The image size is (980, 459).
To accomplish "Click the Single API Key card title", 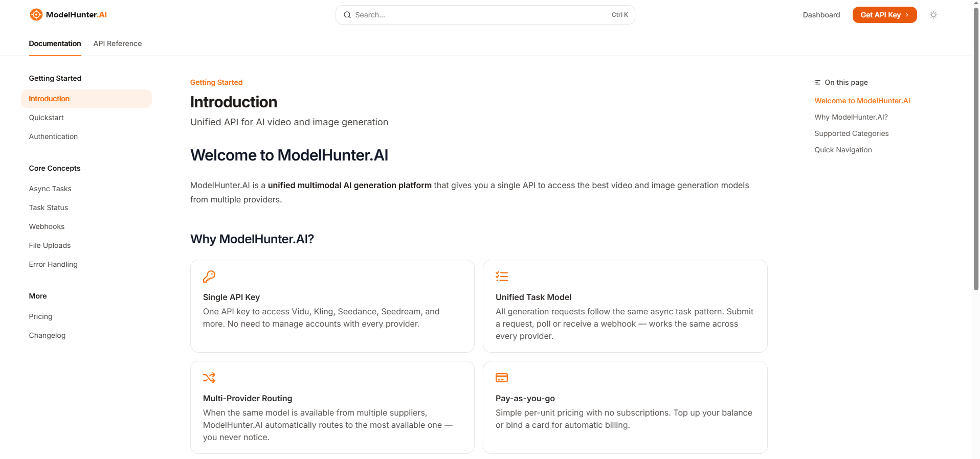I will tap(231, 297).
